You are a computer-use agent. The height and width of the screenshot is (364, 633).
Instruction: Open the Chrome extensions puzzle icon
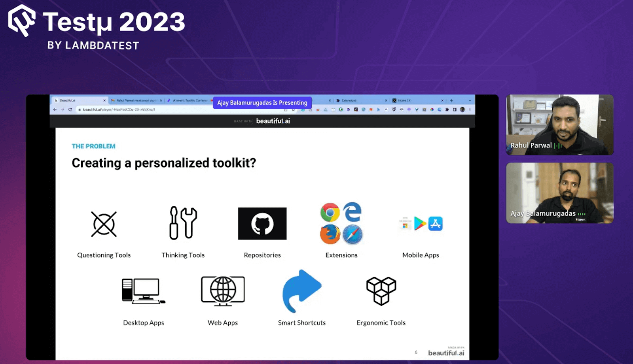(447, 109)
